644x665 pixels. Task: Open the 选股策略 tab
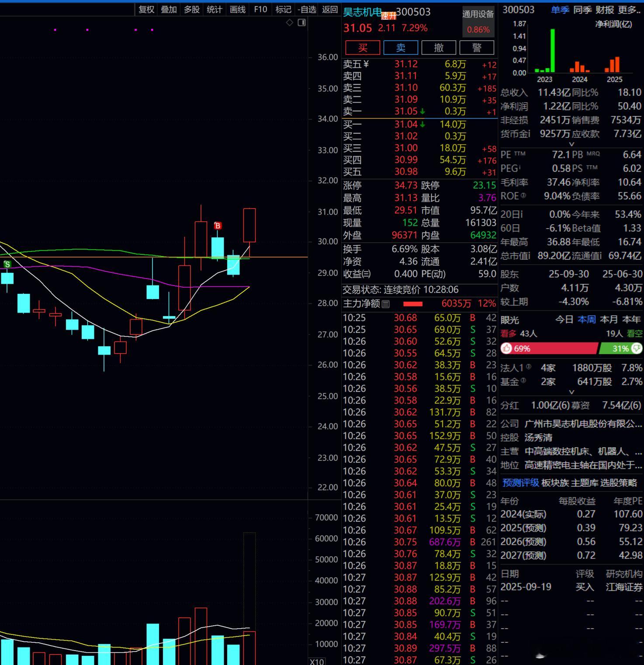[619, 483]
